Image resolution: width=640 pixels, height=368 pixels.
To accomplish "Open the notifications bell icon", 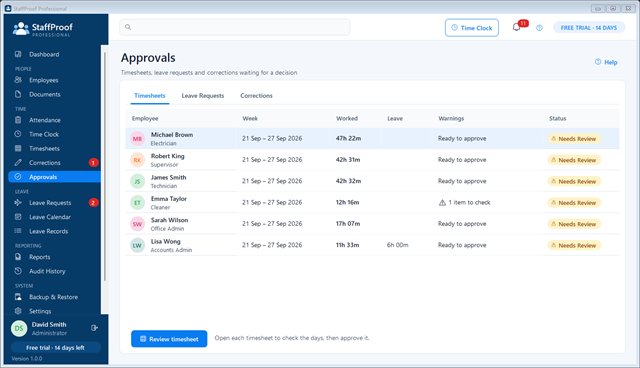I will pyautogui.click(x=516, y=28).
